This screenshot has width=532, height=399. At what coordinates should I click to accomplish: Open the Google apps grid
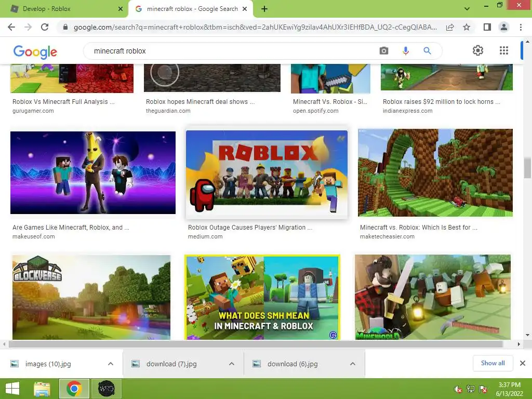504,50
